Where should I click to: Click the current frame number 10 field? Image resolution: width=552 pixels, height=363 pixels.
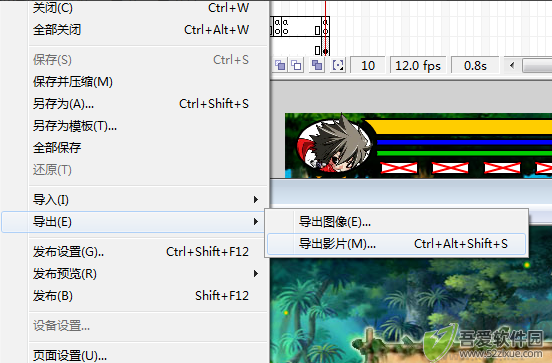(368, 65)
